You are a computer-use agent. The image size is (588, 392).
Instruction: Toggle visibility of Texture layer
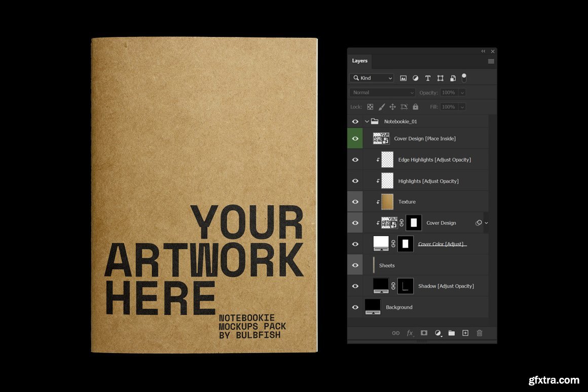tap(355, 202)
